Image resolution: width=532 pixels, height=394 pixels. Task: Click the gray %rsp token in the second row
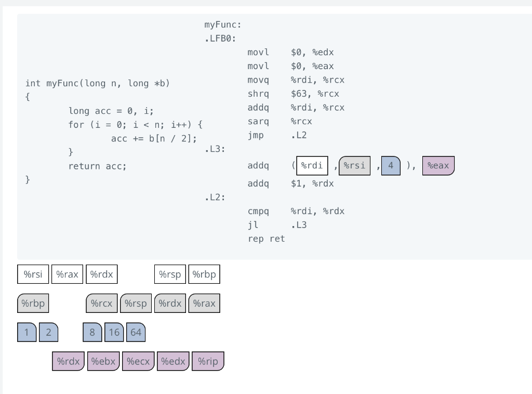[136, 303]
